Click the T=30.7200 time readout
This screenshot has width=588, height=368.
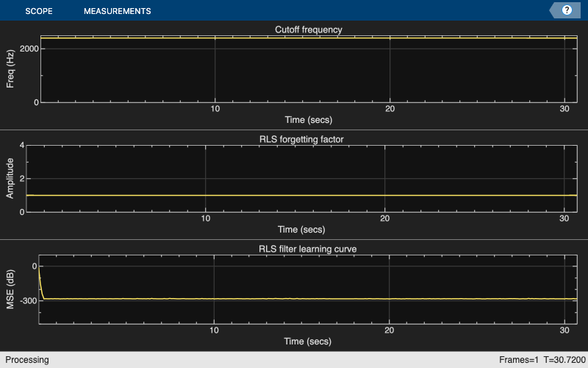[564, 360]
